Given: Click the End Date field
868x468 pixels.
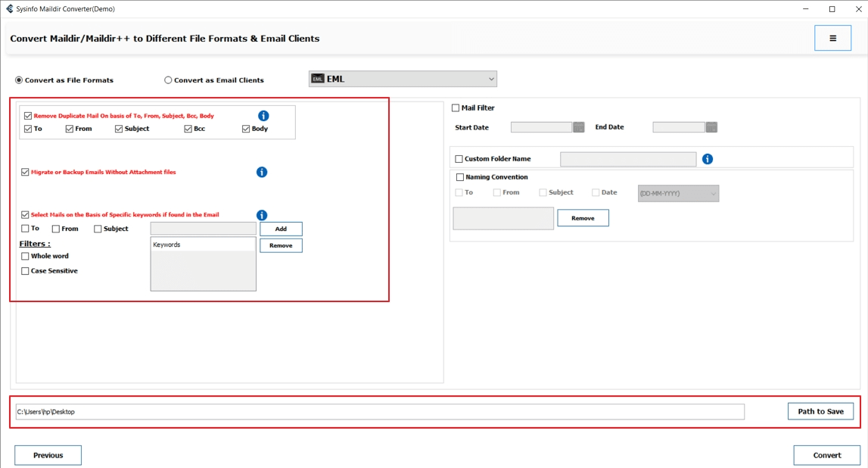Looking at the screenshot, I should 679,127.
